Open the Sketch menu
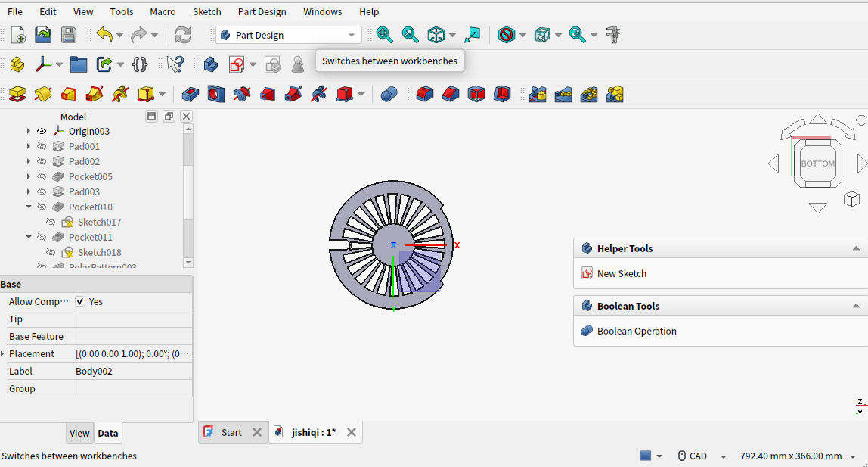The image size is (868, 467). pyautogui.click(x=206, y=11)
